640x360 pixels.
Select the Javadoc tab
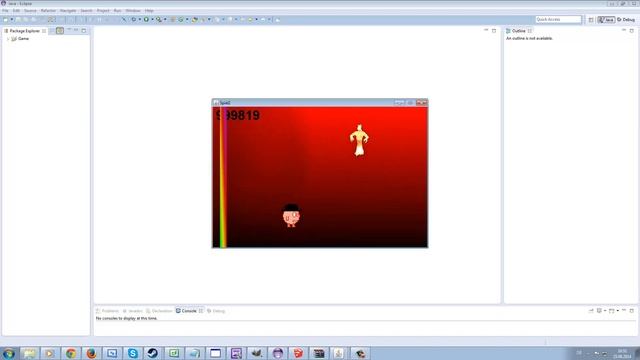[x=133, y=311]
